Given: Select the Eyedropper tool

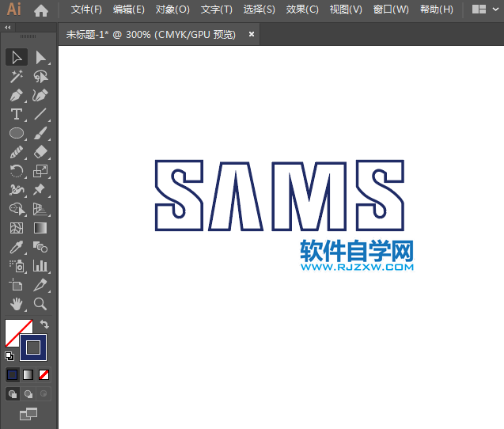Looking at the screenshot, I should coord(16,248).
